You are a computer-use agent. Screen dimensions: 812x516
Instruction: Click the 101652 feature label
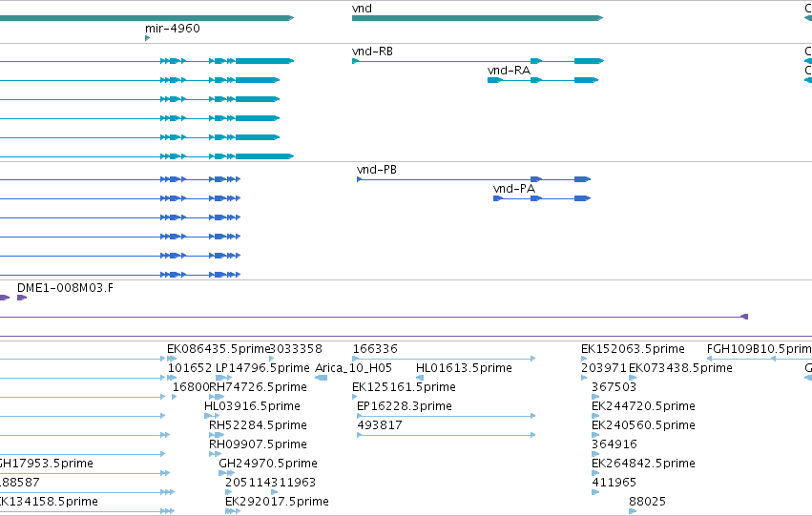190,368
